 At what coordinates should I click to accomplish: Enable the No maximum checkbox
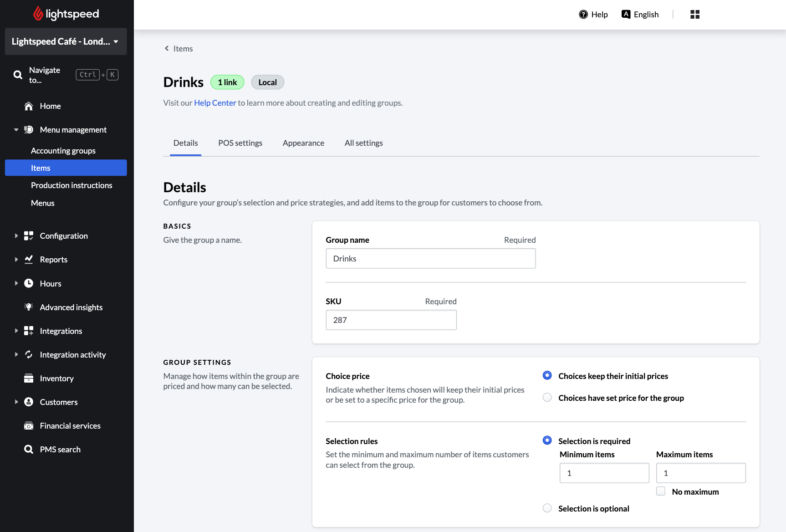tap(661, 491)
